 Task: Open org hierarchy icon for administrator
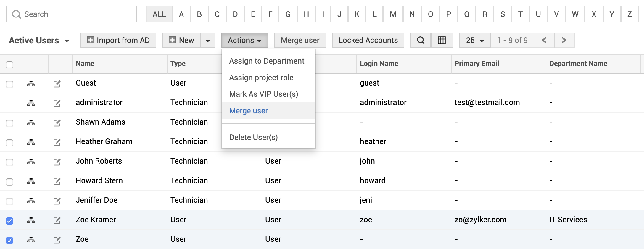(31, 103)
